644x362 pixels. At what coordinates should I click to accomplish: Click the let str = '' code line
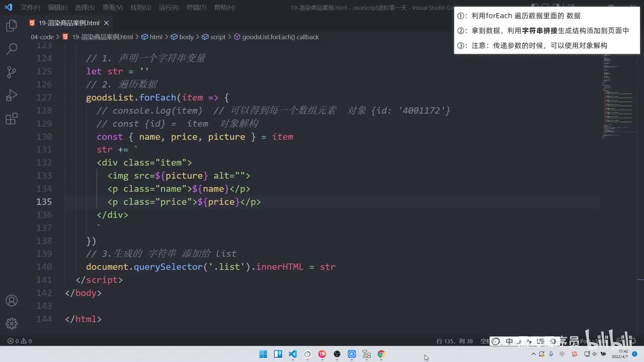point(117,71)
